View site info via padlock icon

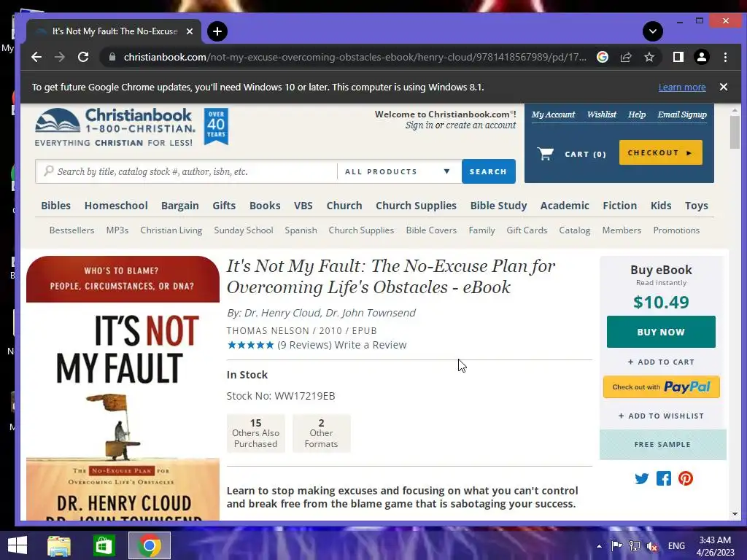pos(112,57)
